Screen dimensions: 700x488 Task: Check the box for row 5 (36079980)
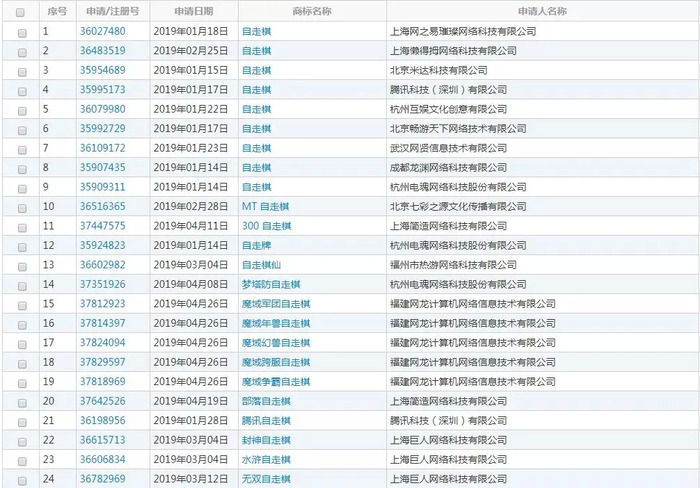(22, 111)
